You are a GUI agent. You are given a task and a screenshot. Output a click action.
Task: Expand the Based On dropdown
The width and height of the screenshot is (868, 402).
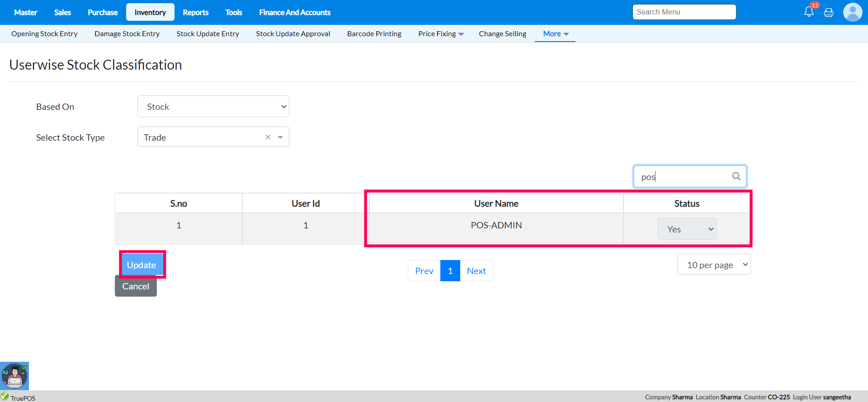coord(213,107)
